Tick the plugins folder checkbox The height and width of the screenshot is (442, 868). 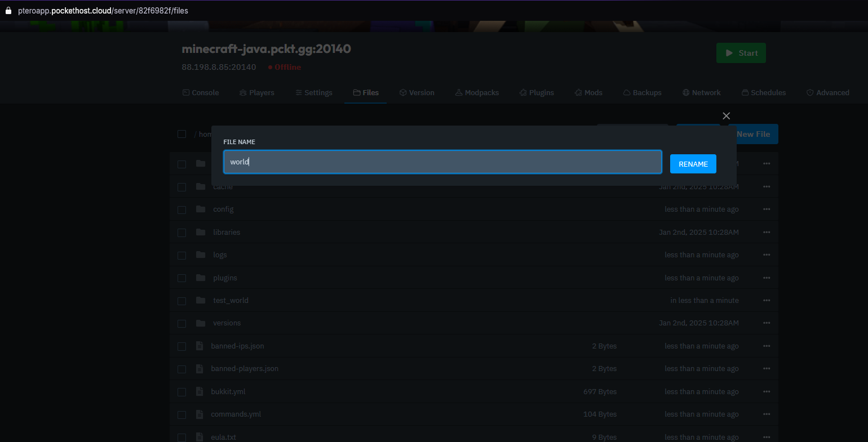[x=181, y=278]
